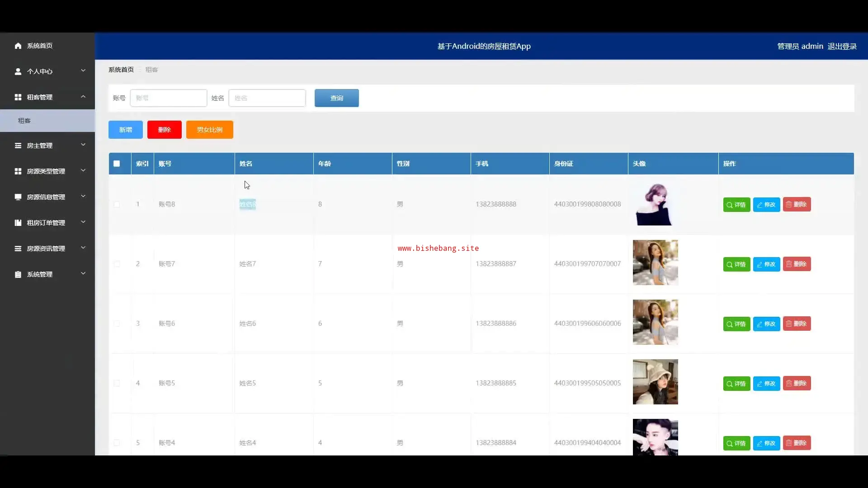Click the avatar thumbnail of 账号5
This screenshot has height=488, width=868.
click(x=655, y=382)
